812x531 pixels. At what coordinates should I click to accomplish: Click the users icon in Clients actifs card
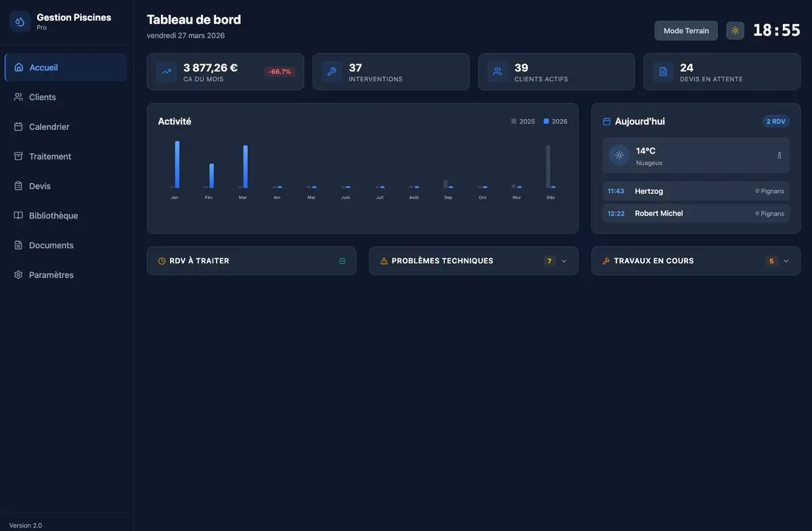497,72
